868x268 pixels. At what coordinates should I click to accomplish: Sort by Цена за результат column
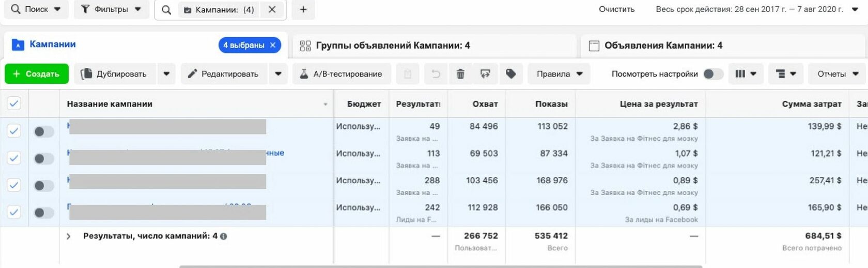(x=659, y=104)
